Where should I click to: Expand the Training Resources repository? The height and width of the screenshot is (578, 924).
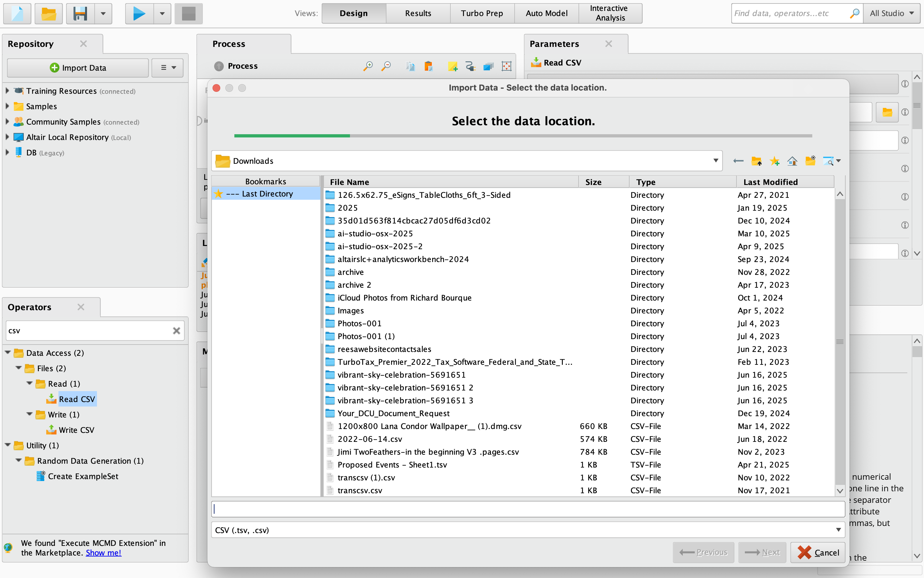pos(7,91)
